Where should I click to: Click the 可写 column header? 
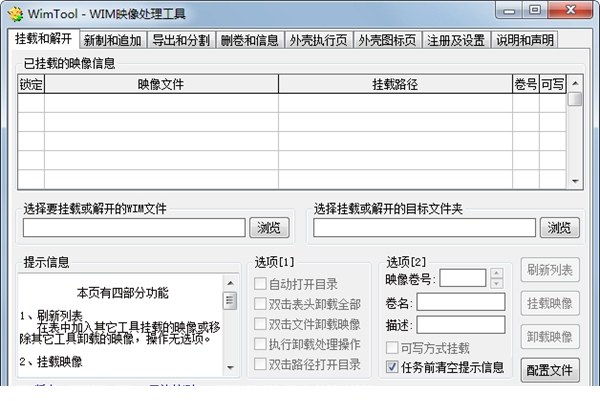click(x=553, y=84)
